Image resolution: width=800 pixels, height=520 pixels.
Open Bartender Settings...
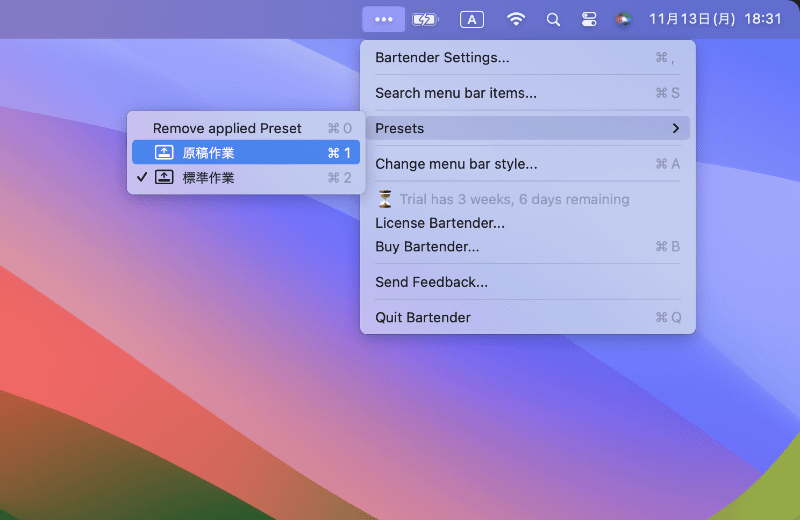pos(528,58)
